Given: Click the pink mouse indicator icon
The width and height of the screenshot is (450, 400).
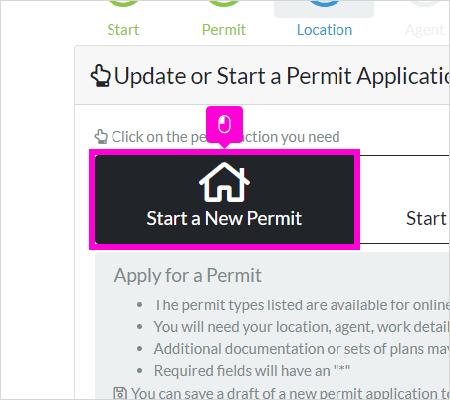Looking at the screenshot, I should (x=224, y=124).
